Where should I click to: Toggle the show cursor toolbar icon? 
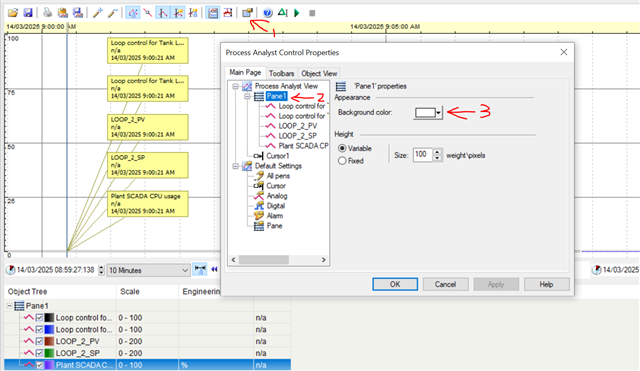pos(163,13)
